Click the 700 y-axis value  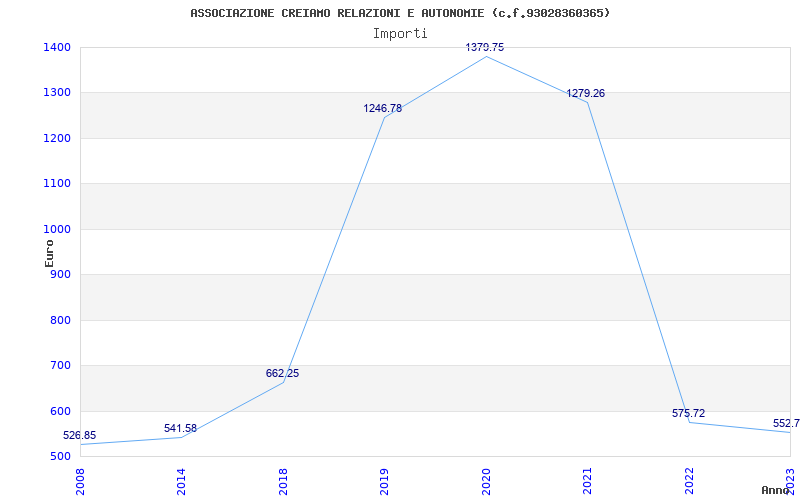pyautogui.click(x=58, y=366)
